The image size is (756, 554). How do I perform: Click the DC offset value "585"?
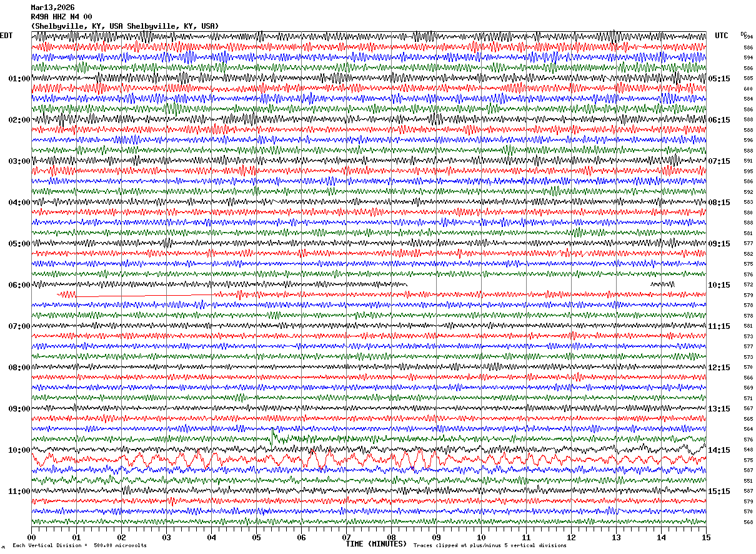click(x=748, y=78)
